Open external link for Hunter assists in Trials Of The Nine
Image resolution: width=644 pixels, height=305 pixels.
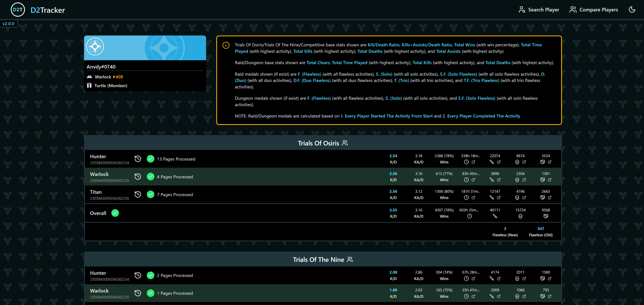click(x=549, y=279)
